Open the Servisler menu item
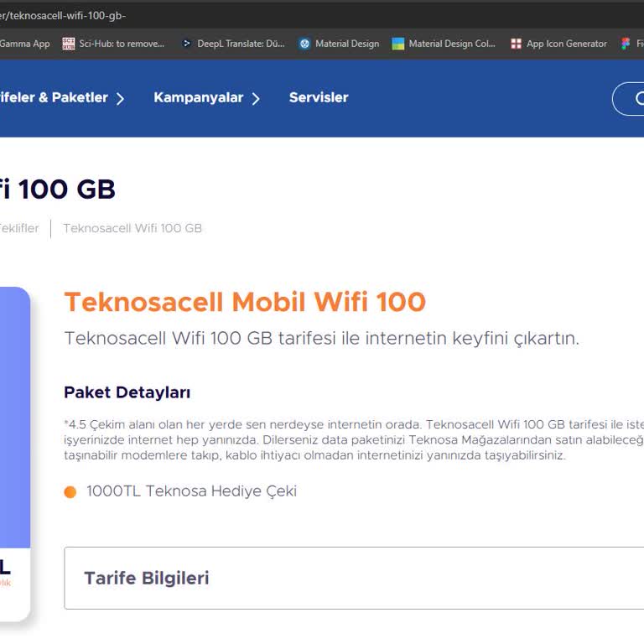This screenshot has width=644, height=644. click(x=318, y=97)
